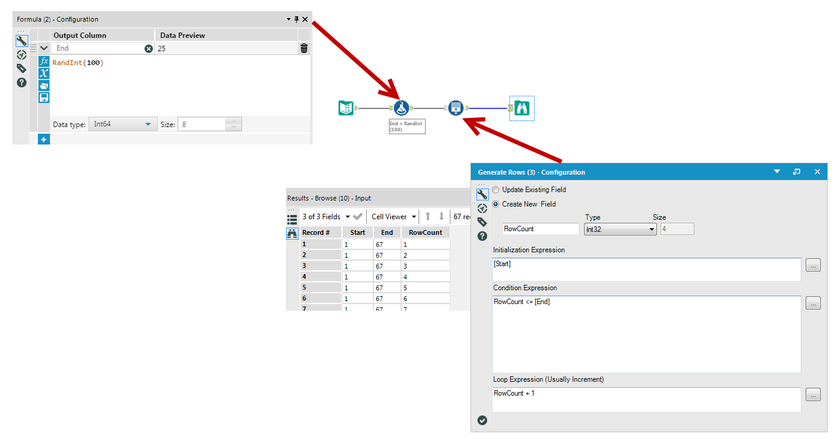Collapse the End expression chevron
The width and height of the screenshot is (837, 445).
[x=44, y=48]
